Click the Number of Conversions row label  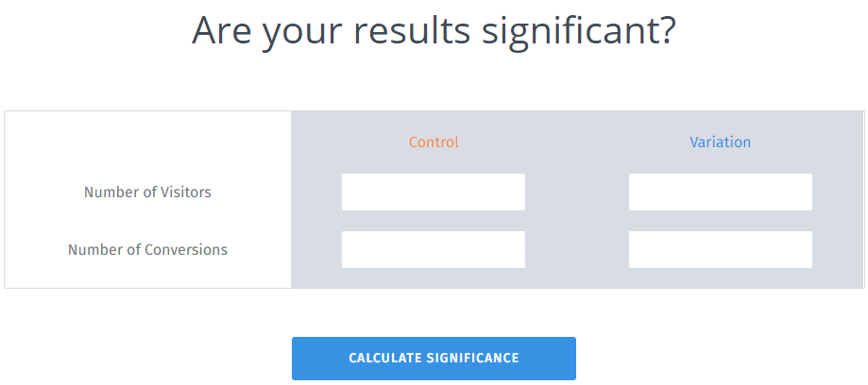click(x=147, y=250)
